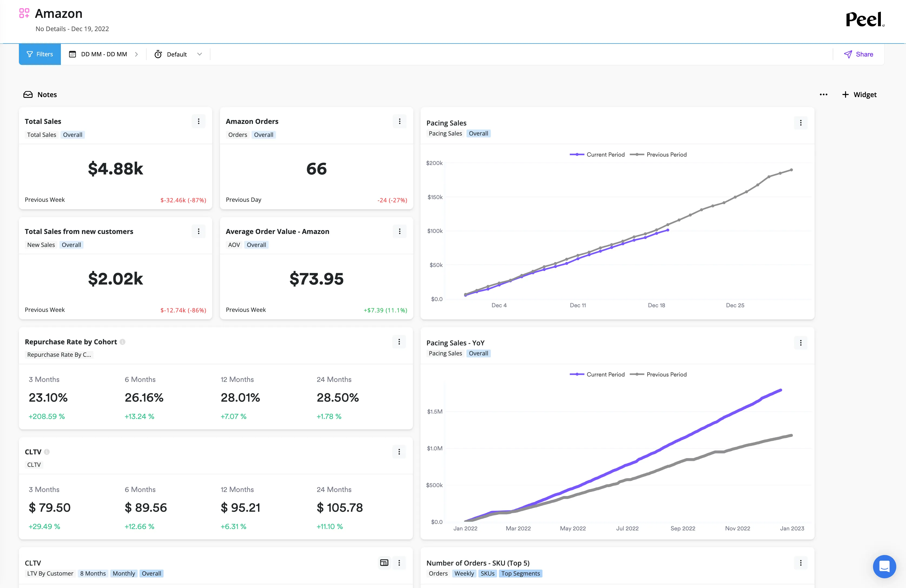The image size is (906, 588).
Task: Click the Amazon dashboard title
Action: [59, 13]
